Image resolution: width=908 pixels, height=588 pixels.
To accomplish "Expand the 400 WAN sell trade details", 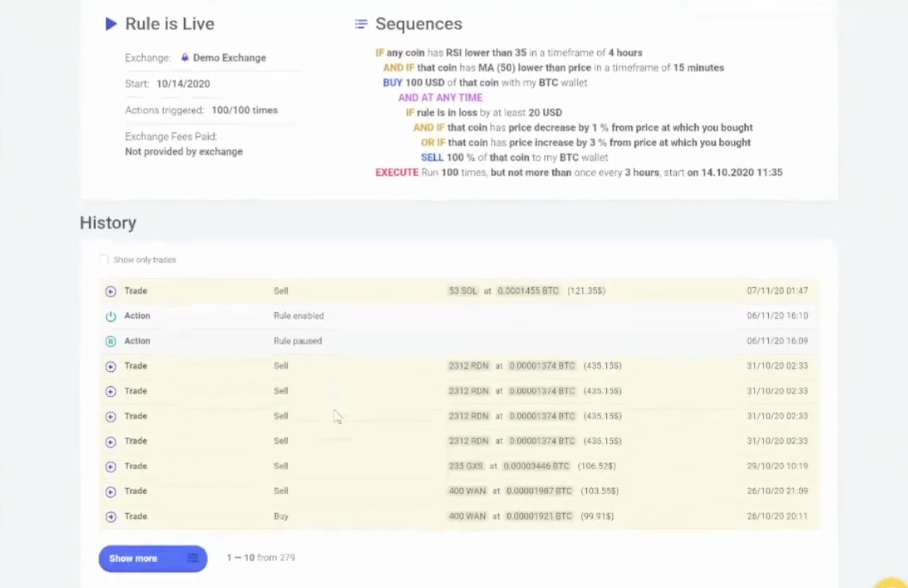I will pyautogui.click(x=110, y=492).
